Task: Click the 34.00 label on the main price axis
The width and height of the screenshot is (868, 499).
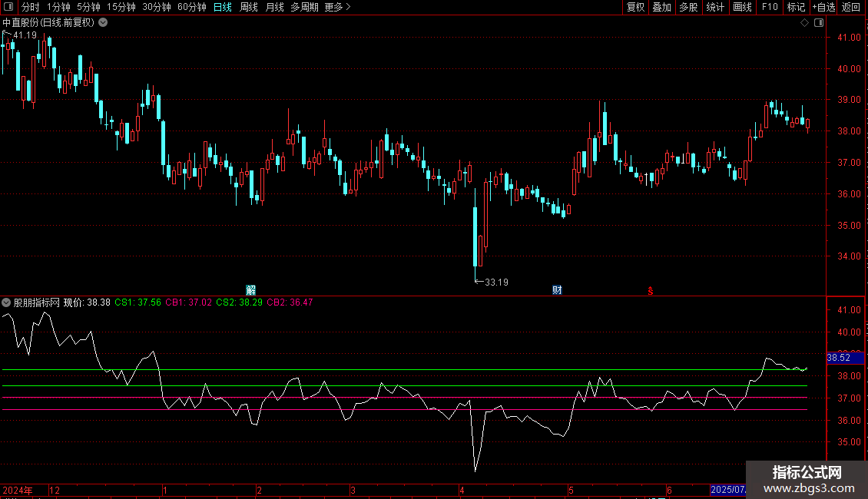Action: click(849, 256)
